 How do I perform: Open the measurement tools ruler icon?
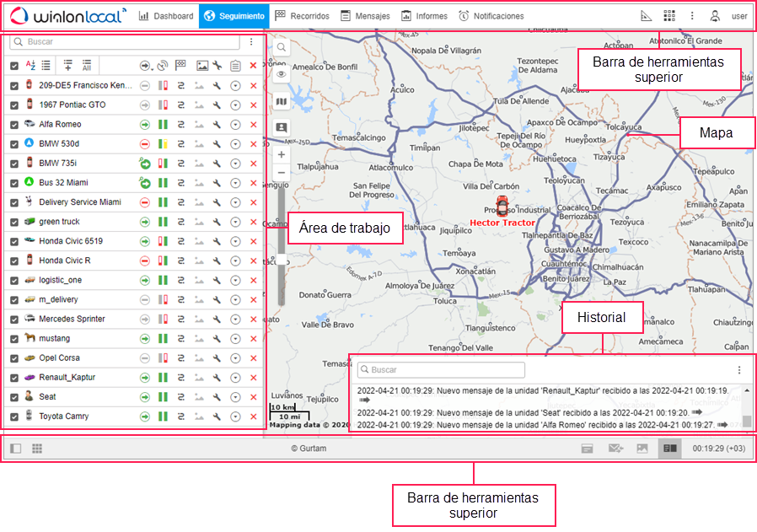point(647,16)
